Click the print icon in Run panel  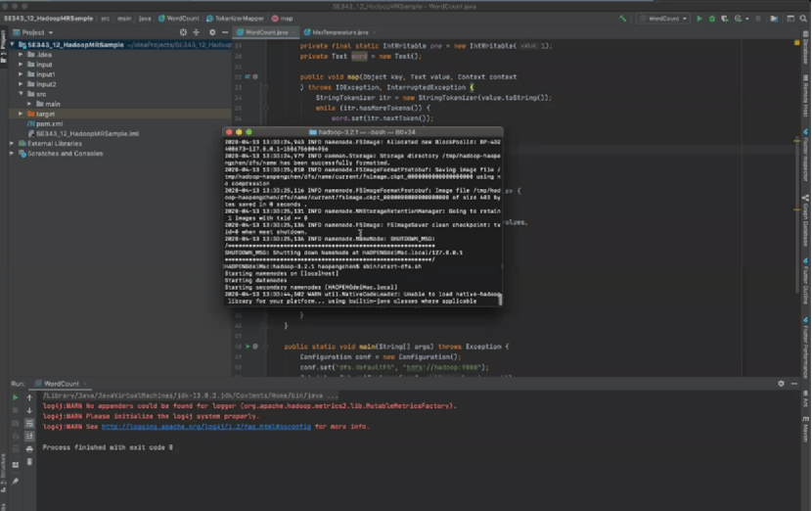28,447
